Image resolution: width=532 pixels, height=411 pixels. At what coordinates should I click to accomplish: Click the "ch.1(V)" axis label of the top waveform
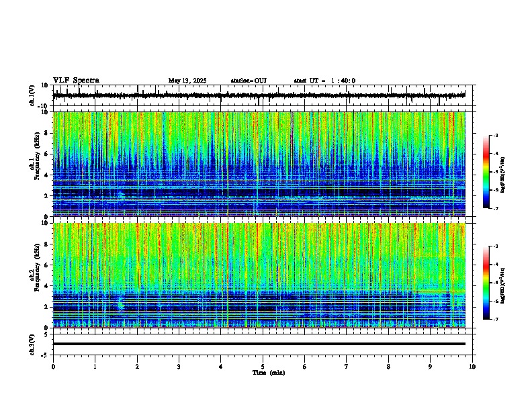point(32,95)
